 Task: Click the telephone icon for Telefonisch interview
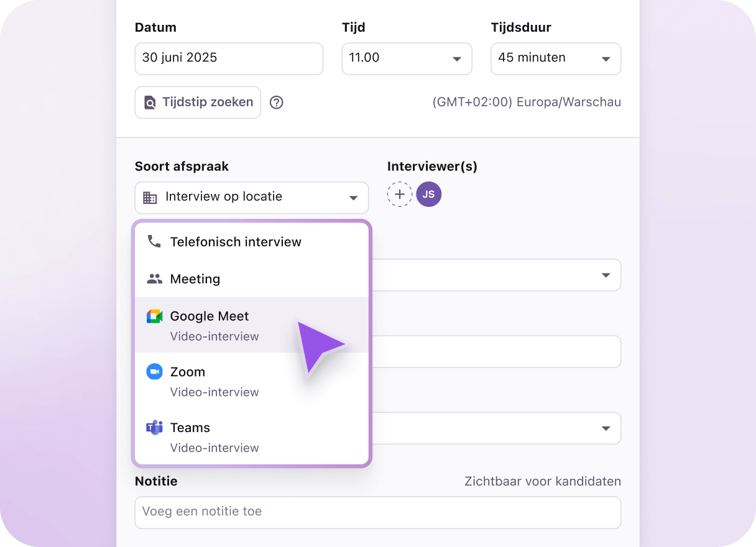[154, 242]
